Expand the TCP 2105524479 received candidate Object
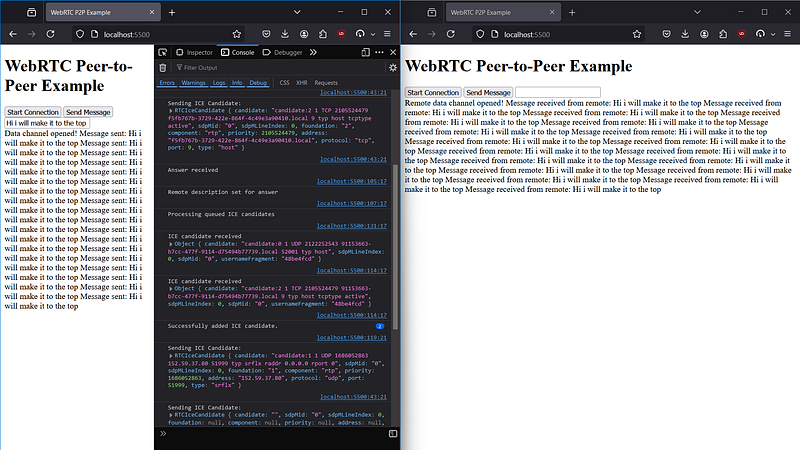 click(171, 289)
